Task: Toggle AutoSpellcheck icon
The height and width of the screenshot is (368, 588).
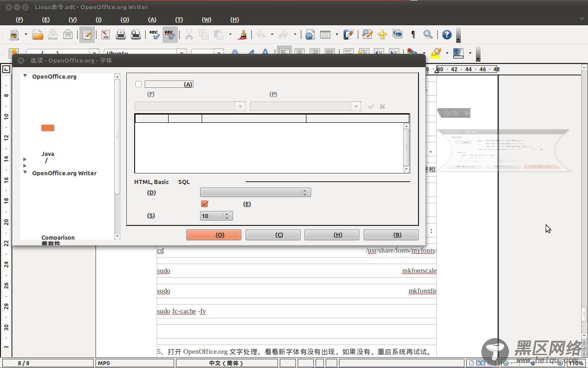Action: (x=170, y=34)
